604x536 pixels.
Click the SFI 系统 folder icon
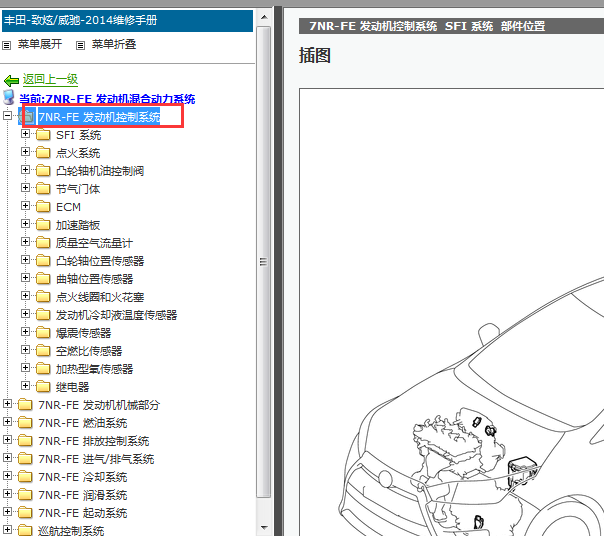coord(43,134)
